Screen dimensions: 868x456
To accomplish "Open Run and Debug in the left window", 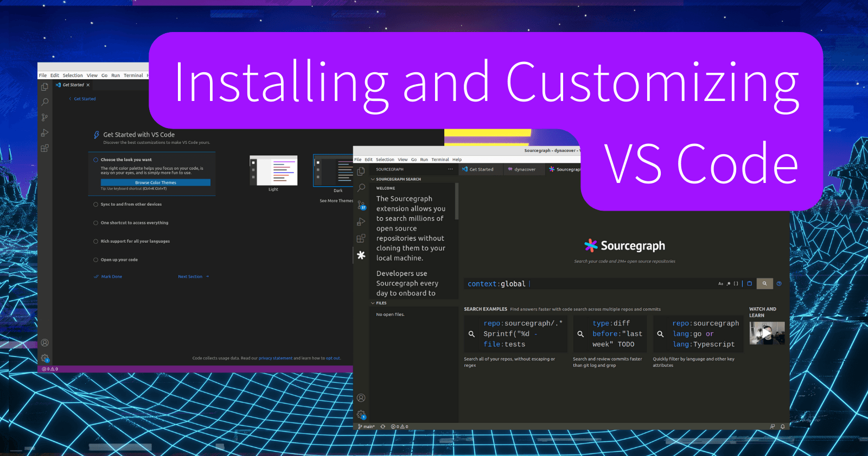I will 45,133.
